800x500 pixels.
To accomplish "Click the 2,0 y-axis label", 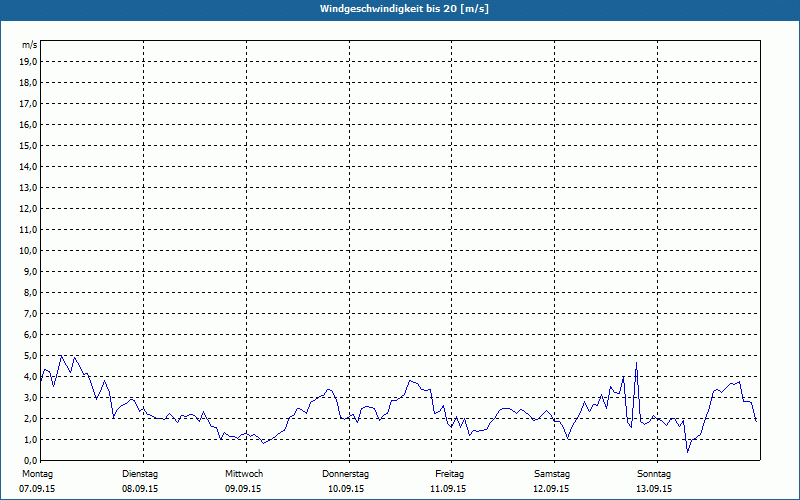I will tap(31, 418).
